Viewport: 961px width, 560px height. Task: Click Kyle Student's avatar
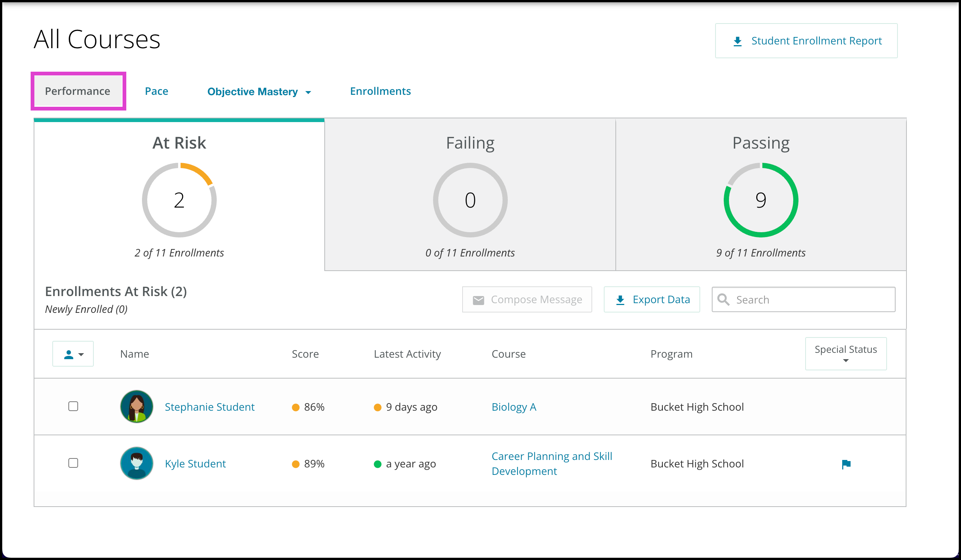pos(136,463)
